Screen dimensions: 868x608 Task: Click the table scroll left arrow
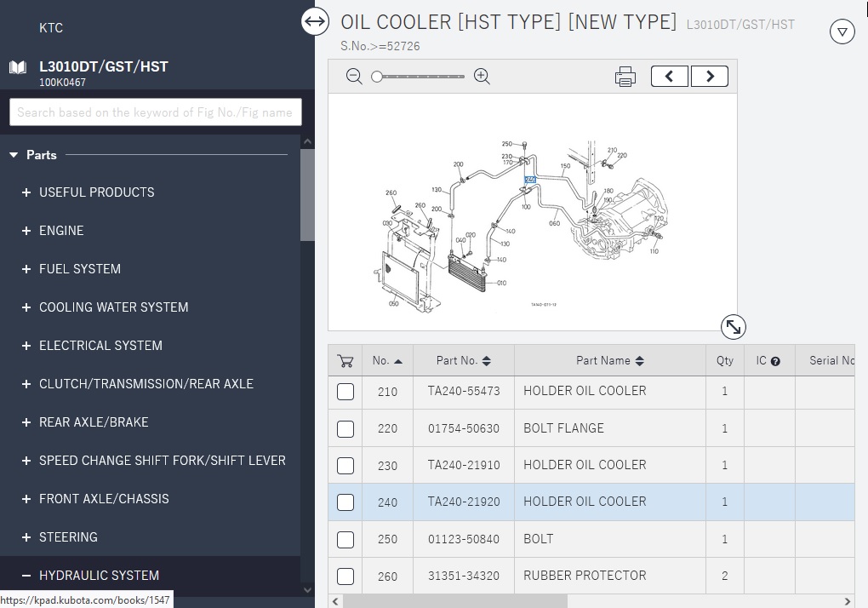pyautogui.click(x=335, y=601)
